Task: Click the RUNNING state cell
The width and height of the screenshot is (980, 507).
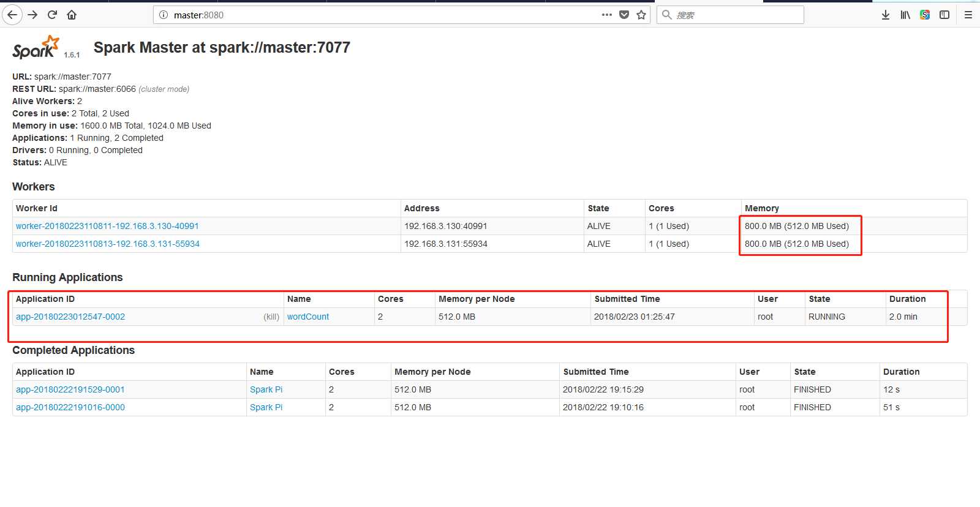Action: 827,317
